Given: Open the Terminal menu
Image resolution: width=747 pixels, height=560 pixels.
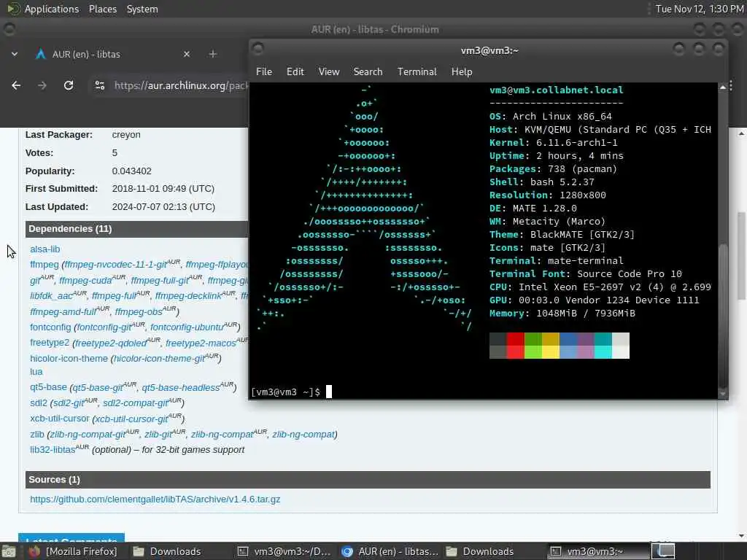Looking at the screenshot, I should point(417,71).
